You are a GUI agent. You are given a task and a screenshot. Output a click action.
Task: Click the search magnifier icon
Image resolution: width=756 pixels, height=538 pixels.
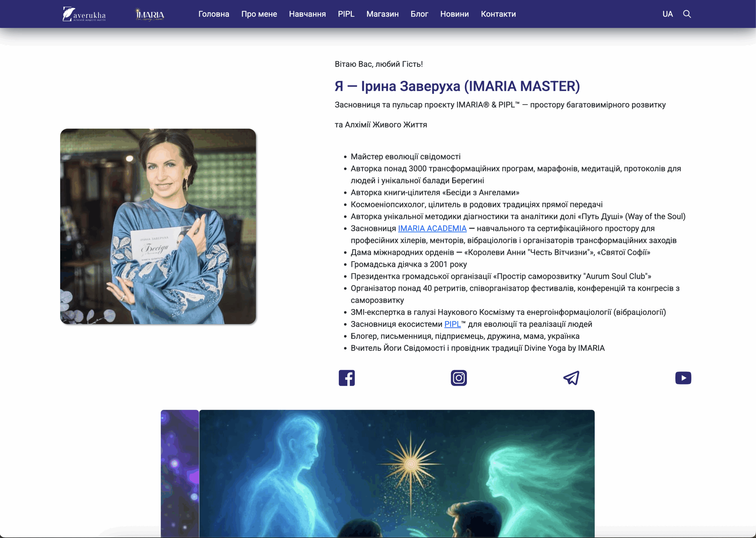[687, 14]
